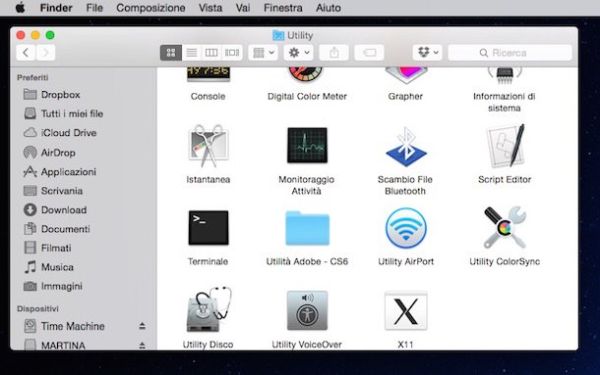Open the gear action menu
The image size is (600, 375).
(298, 52)
